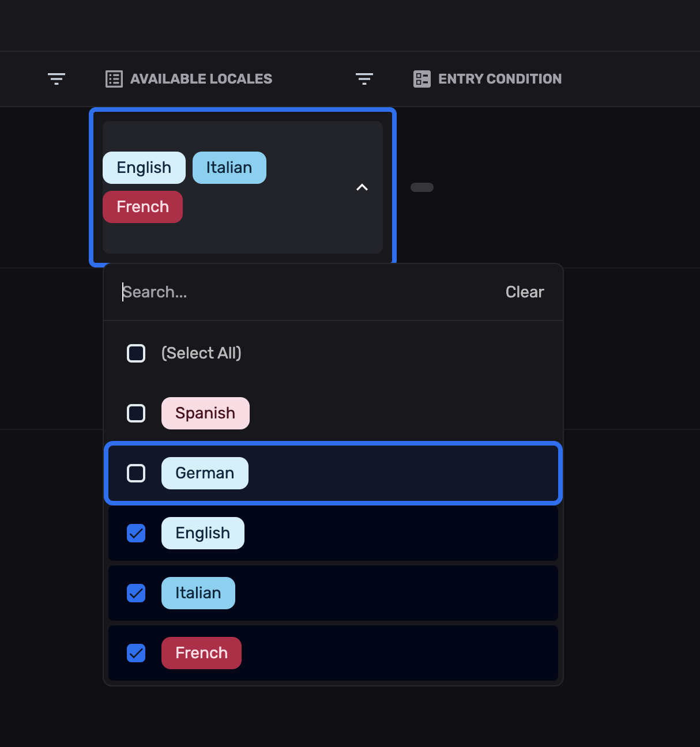This screenshot has width=700, height=747.
Task: Check the Spanish locale checkbox
Action: tap(136, 413)
